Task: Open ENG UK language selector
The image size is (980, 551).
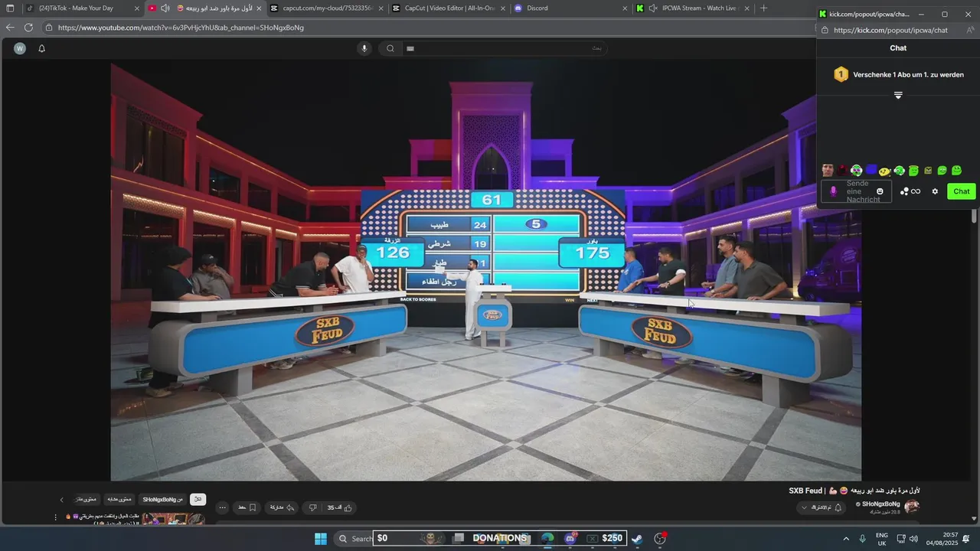Action: (x=882, y=539)
